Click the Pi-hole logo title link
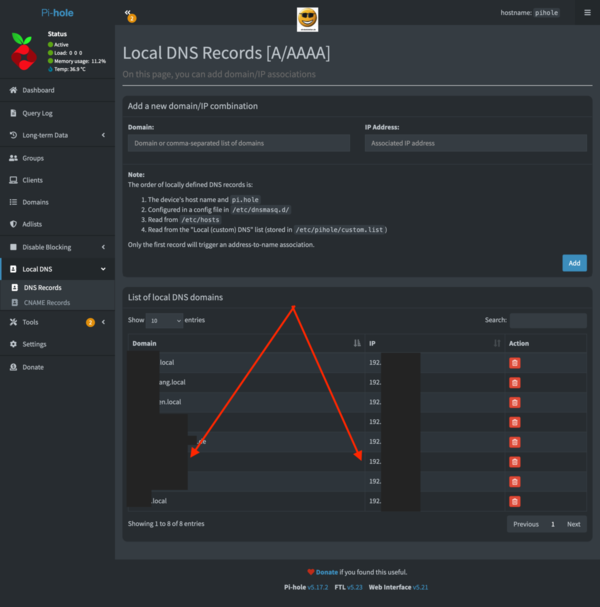 pyautogui.click(x=57, y=13)
